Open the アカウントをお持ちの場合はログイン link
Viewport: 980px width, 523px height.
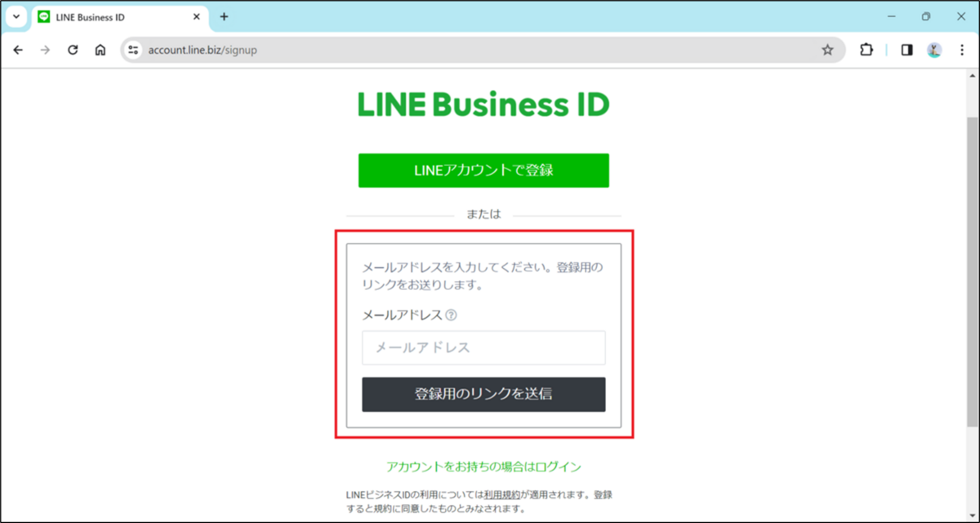point(483,467)
